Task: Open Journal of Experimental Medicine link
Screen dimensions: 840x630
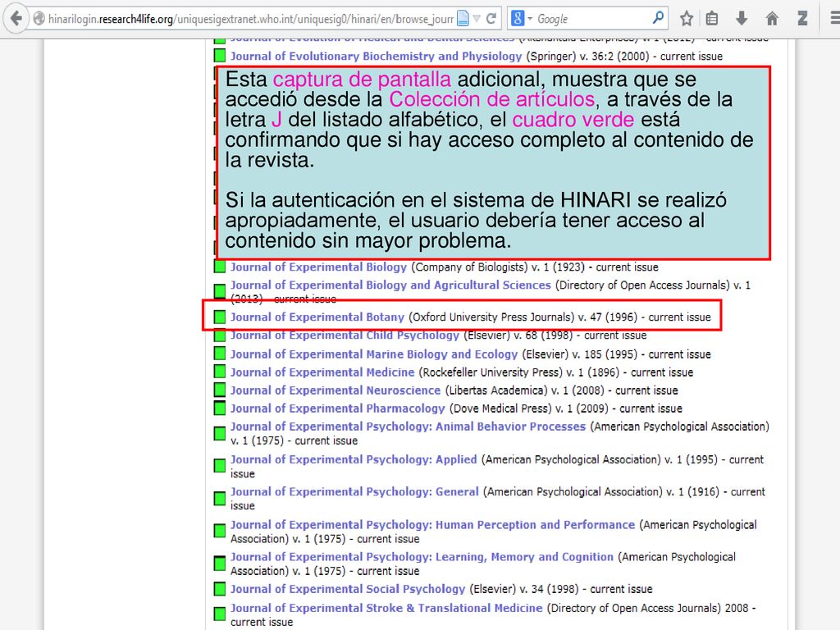Action: (x=322, y=372)
